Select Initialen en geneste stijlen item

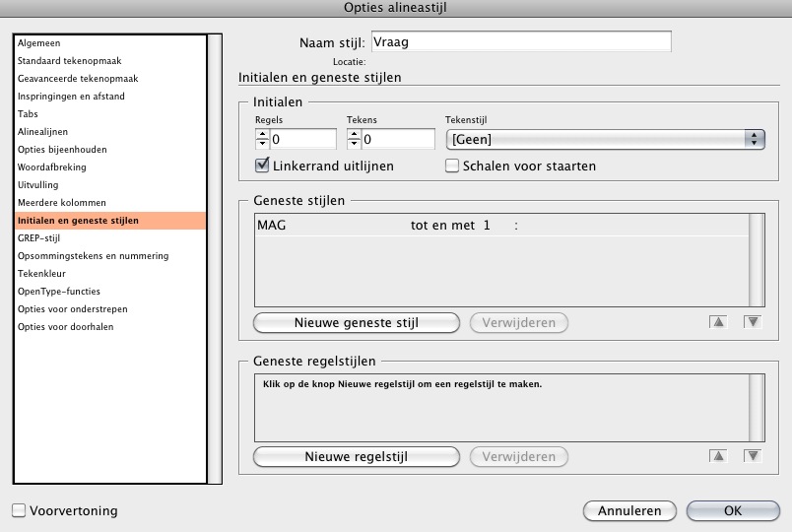110,221
